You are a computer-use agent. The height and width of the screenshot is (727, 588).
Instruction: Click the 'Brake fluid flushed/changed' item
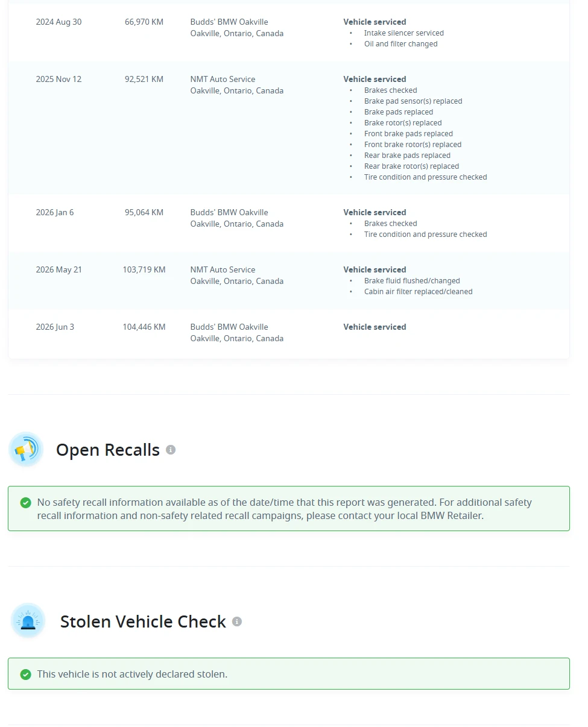pyautogui.click(x=412, y=281)
